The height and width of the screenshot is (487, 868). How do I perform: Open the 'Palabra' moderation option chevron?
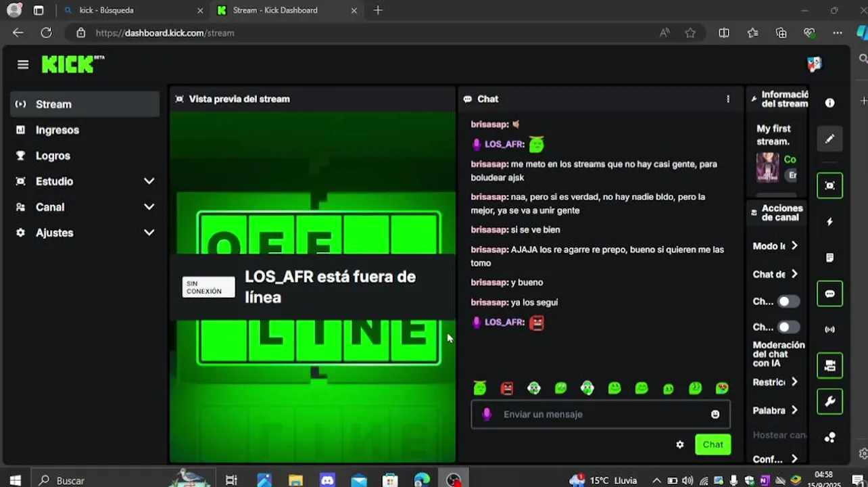click(x=794, y=410)
